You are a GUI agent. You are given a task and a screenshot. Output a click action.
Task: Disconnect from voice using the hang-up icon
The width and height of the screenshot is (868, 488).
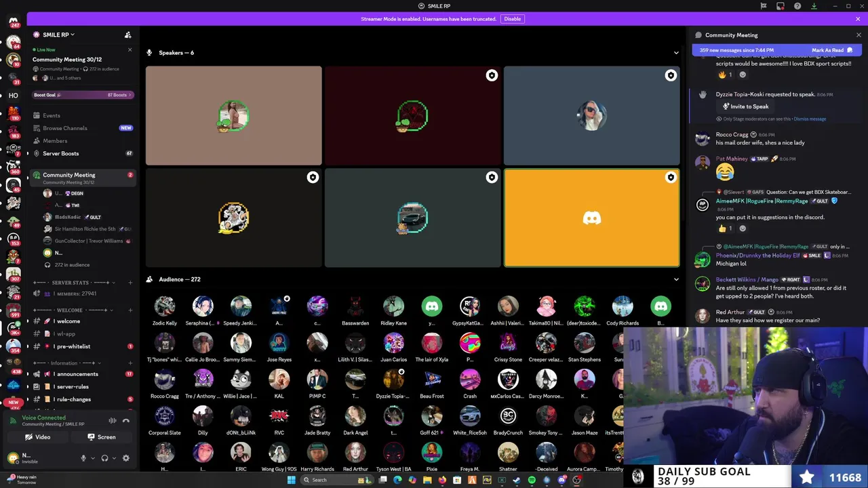point(125,421)
